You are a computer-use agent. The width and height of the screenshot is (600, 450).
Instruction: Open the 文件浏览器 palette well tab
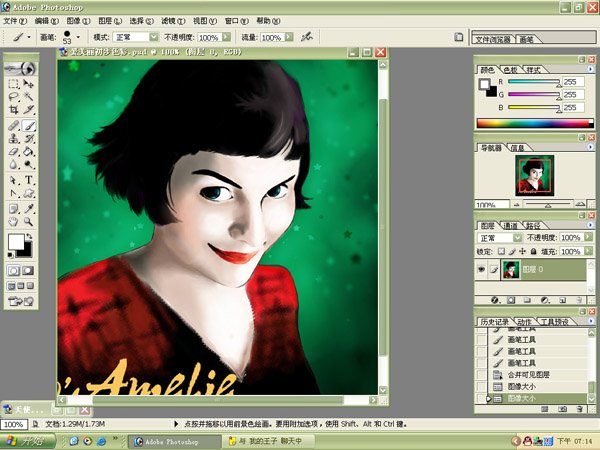click(493, 39)
